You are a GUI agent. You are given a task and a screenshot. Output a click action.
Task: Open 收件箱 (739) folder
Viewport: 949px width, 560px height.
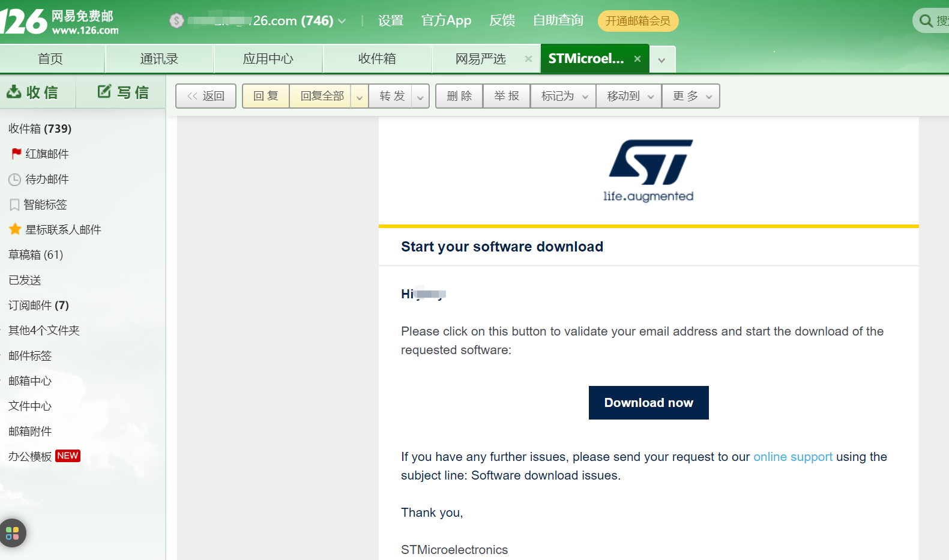[40, 128]
